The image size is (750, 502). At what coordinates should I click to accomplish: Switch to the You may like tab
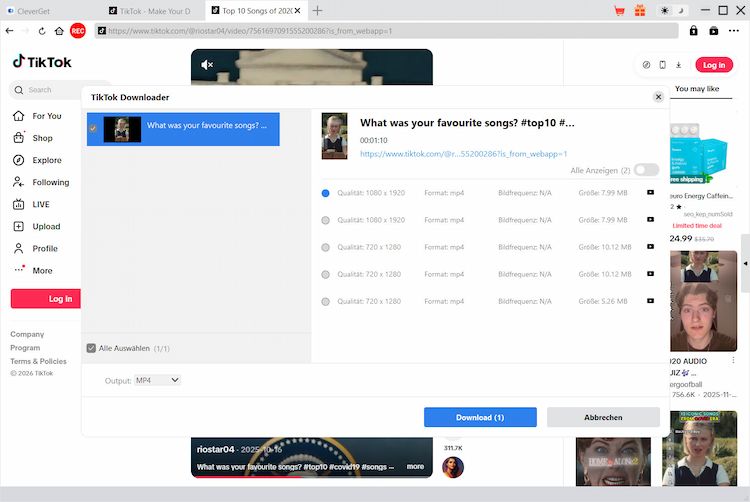tap(697, 89)
